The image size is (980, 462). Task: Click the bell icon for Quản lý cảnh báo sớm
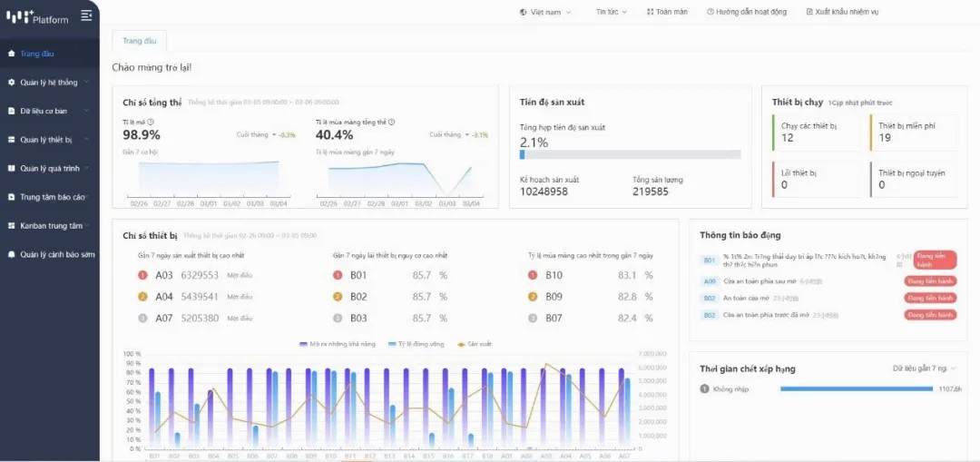(x=11, y=255)
